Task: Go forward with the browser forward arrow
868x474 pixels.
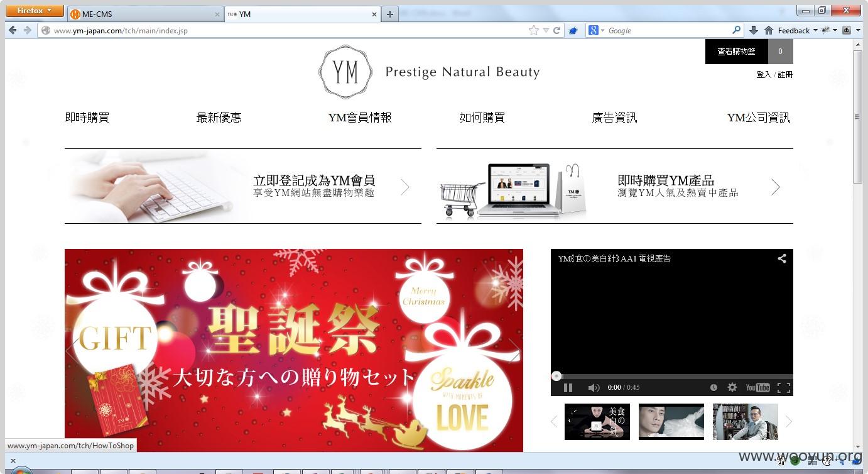Action: (x=27, y=30)
